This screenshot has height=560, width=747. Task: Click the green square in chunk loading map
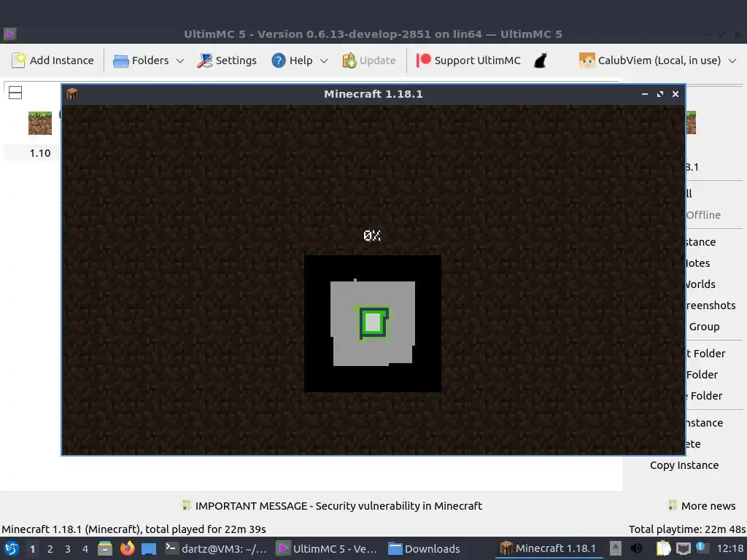[373, 323]
